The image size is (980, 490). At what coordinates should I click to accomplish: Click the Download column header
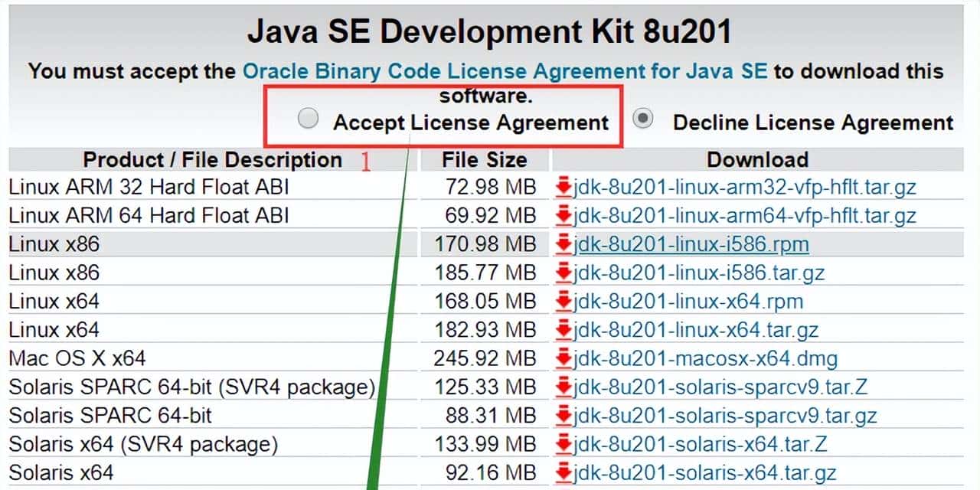(758, 159)
